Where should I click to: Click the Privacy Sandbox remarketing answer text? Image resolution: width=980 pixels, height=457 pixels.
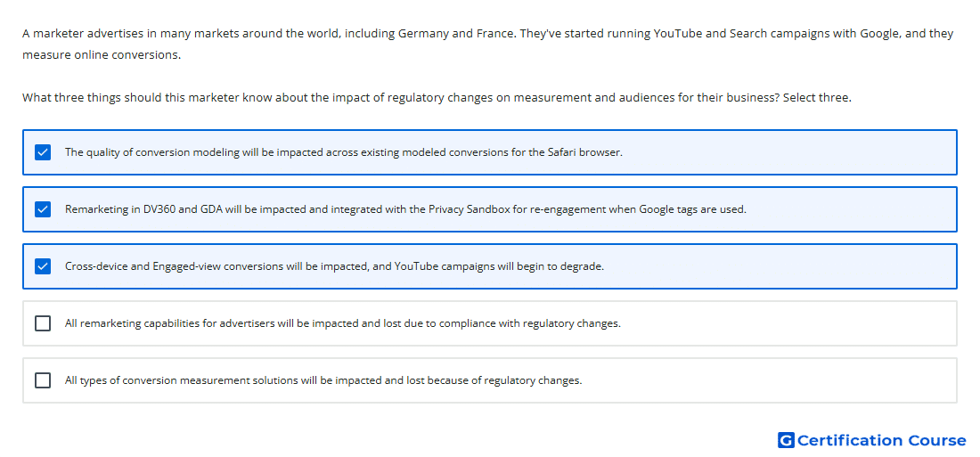pos(405,209)
